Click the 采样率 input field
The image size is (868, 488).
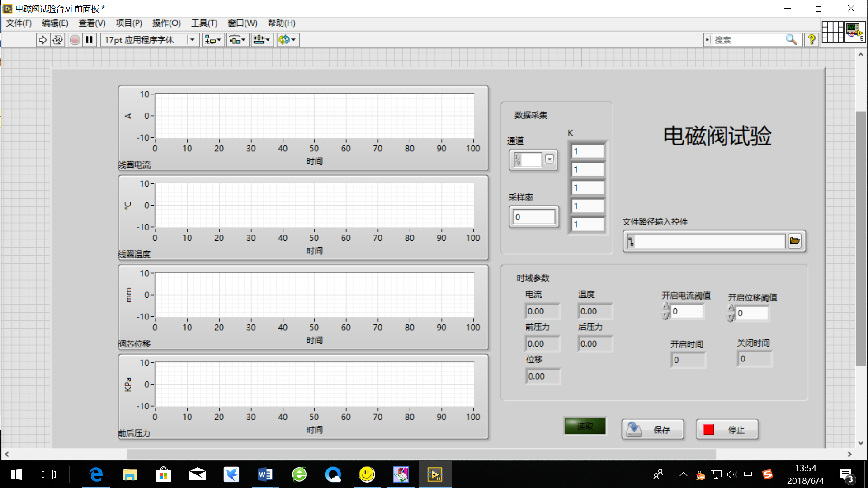click(x=534, y=217)
